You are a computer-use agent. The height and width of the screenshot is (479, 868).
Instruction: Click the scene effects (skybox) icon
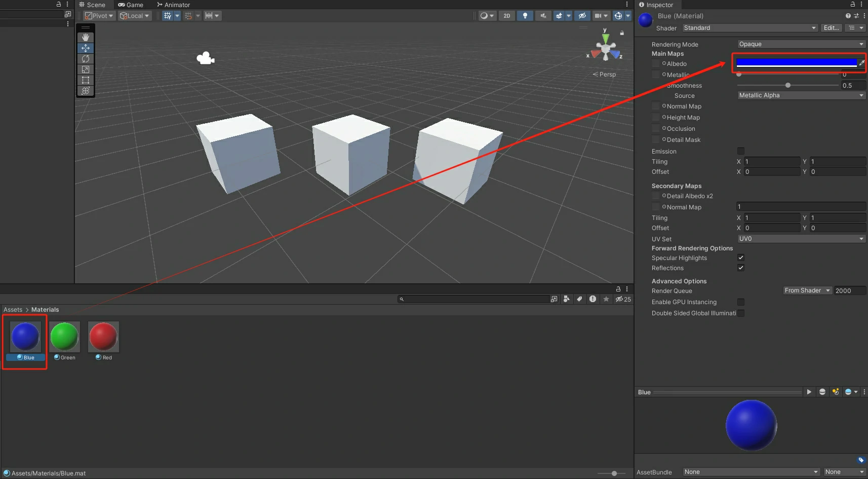(559, 16)
